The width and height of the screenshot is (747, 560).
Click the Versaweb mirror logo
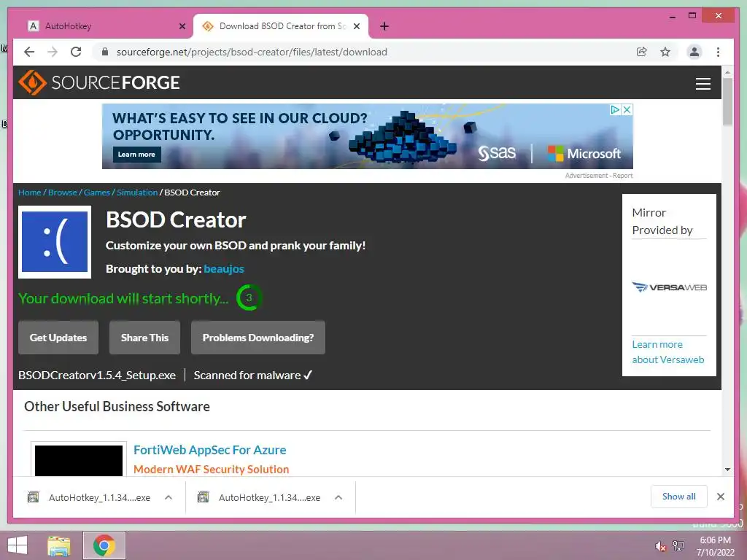pos(670,287)
